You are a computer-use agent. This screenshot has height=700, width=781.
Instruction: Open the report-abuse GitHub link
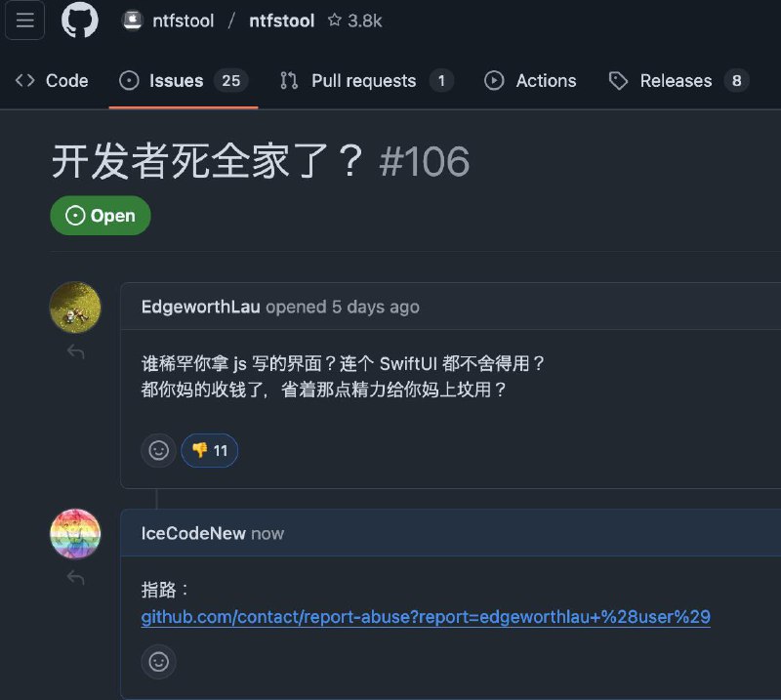(x=426, y=617)
